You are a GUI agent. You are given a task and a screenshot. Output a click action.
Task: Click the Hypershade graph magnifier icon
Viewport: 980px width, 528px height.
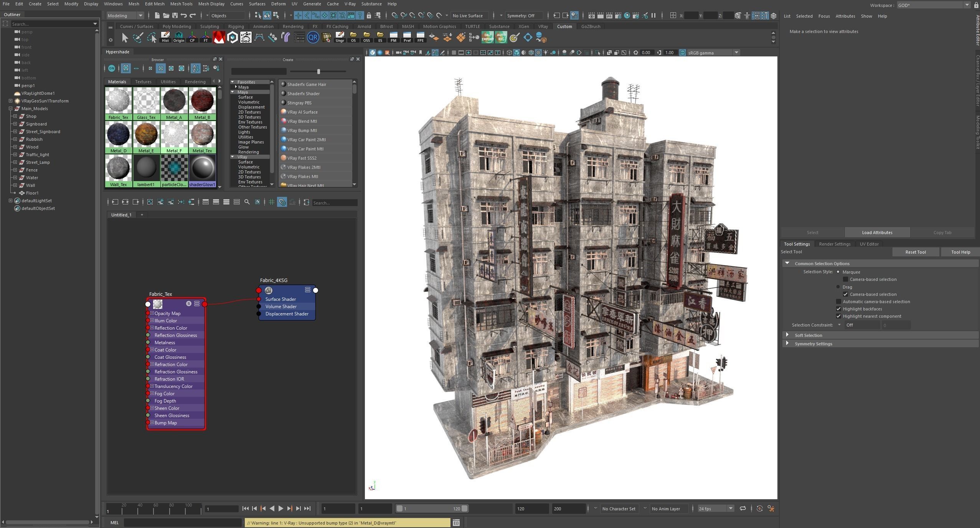(x=247, y=202)
